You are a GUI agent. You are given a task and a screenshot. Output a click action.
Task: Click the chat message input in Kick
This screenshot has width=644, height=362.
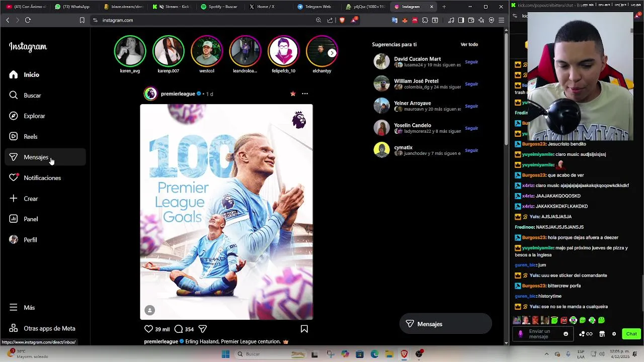[542, 334]
